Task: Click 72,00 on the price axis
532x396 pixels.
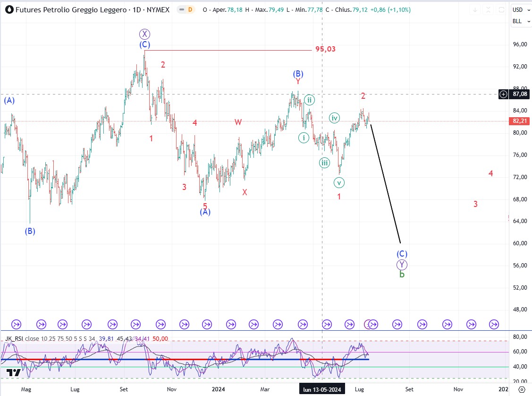Action: point(520,177)
